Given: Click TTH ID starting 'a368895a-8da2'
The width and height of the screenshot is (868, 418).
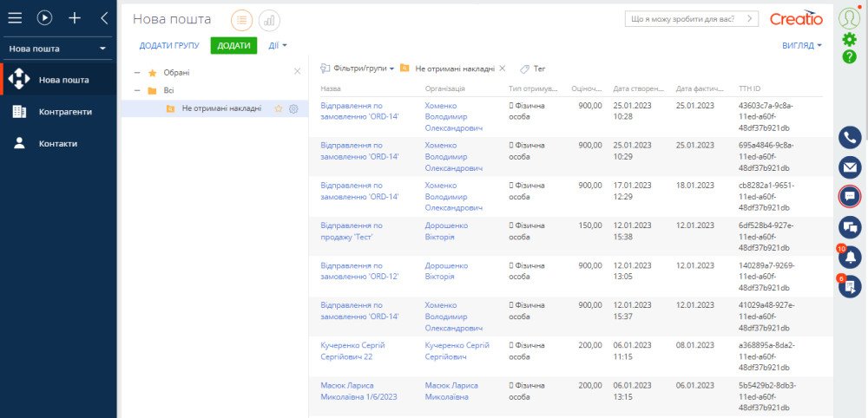Looking at the screenshot, I should point(767,356).
